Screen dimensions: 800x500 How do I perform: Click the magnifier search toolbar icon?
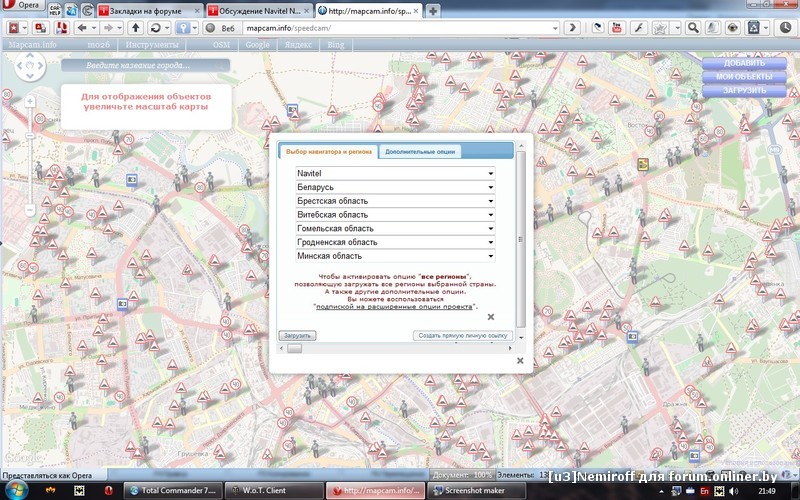point(693,28)
